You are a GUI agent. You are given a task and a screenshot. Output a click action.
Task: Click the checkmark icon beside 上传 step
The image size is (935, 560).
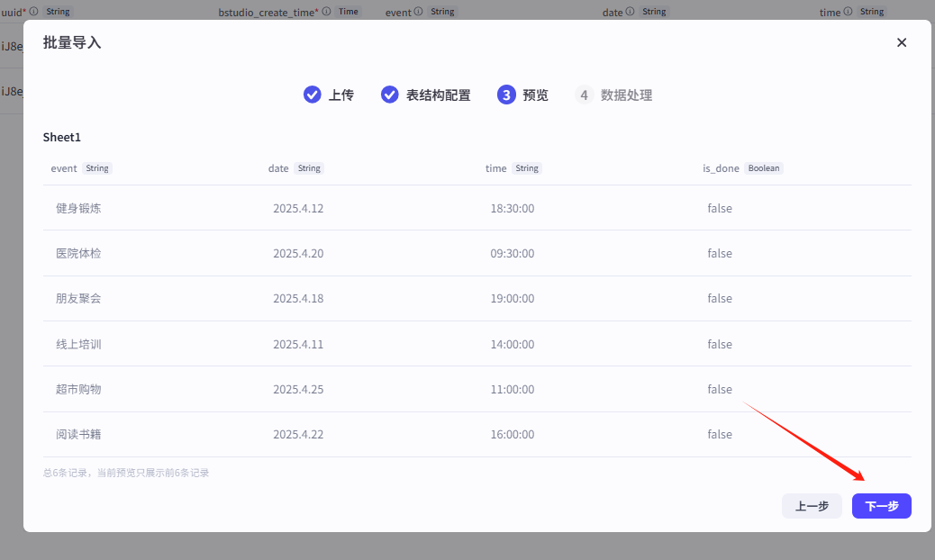312,95
